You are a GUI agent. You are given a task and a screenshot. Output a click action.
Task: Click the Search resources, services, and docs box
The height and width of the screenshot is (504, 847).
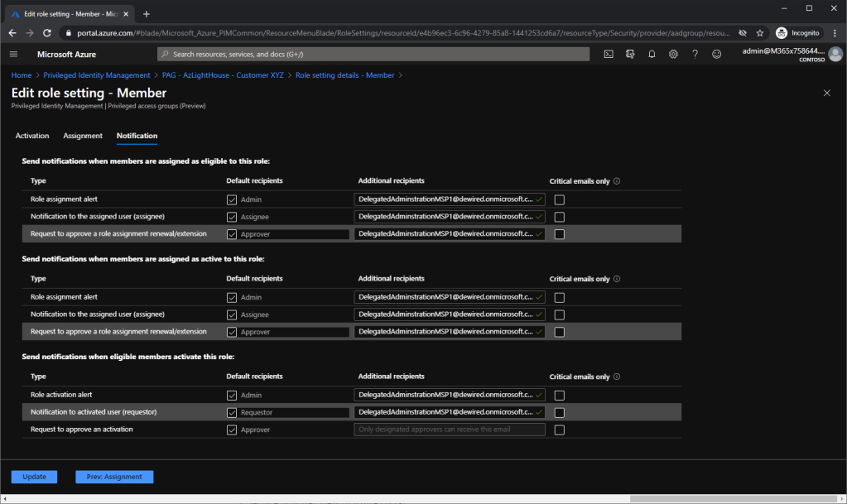373,54
